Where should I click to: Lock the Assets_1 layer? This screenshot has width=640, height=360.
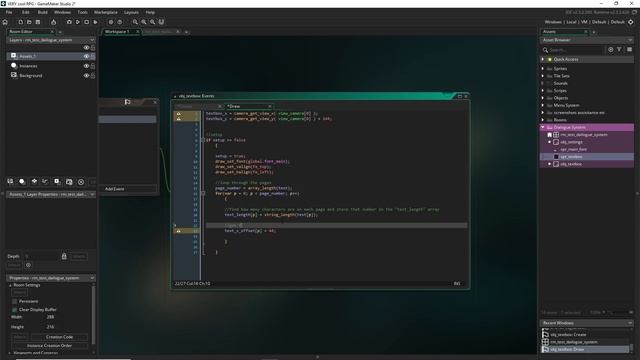93,56
